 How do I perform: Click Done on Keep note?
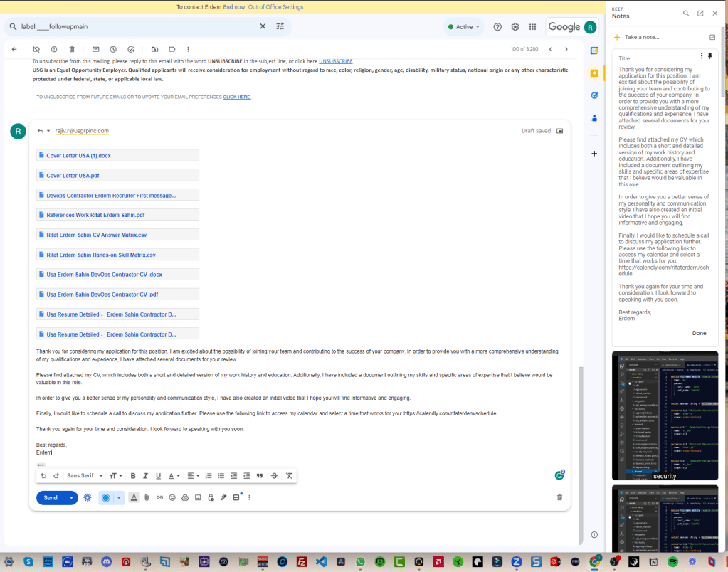click(x=699, y=333)
